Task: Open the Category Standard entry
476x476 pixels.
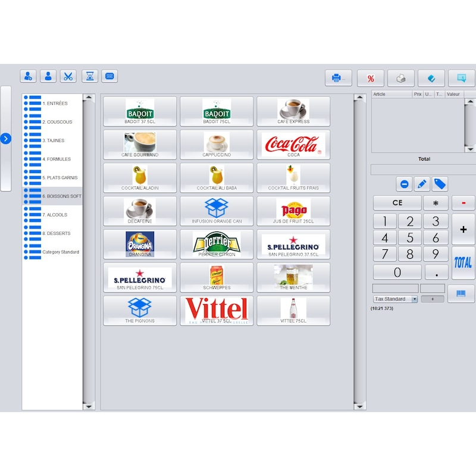Action: tap(52, 252)
